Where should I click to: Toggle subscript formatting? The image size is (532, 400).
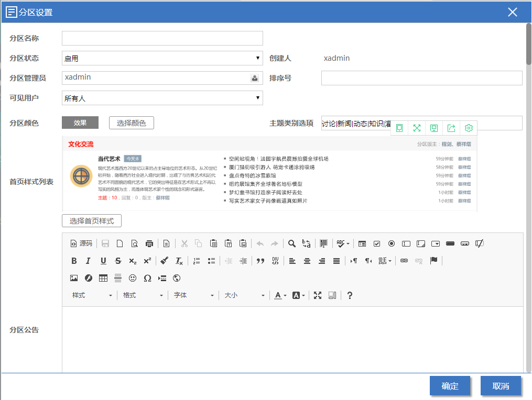coord(133,261)
